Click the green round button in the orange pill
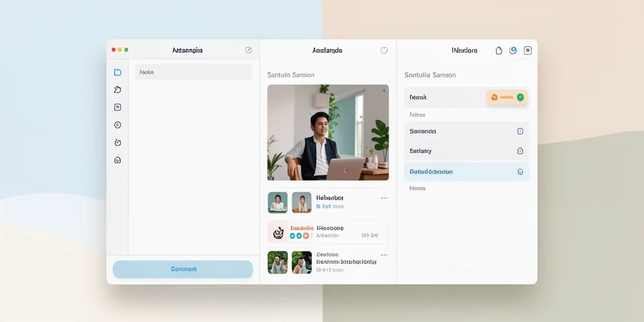 click(520, 97)
